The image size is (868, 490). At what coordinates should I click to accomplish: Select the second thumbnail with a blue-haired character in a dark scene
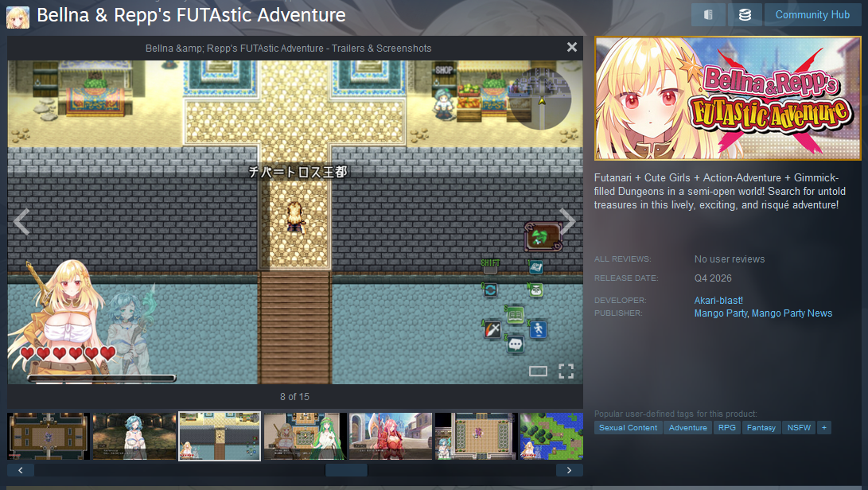click(x=134, y=436)
